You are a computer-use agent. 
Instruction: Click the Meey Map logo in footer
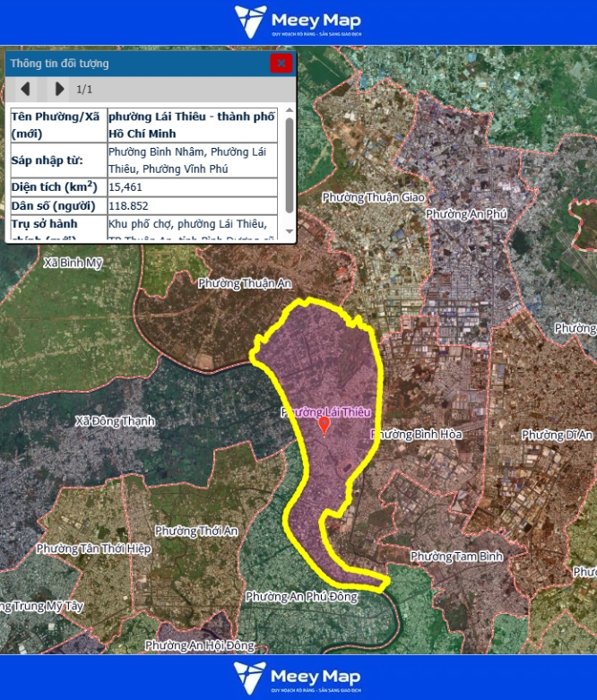point(298,678)
